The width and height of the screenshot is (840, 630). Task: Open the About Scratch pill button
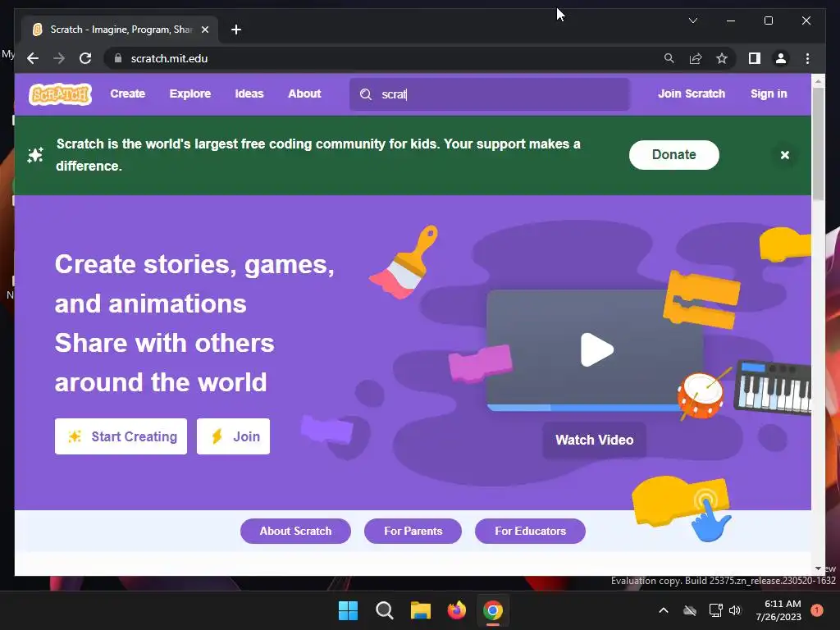pos(295,531)
